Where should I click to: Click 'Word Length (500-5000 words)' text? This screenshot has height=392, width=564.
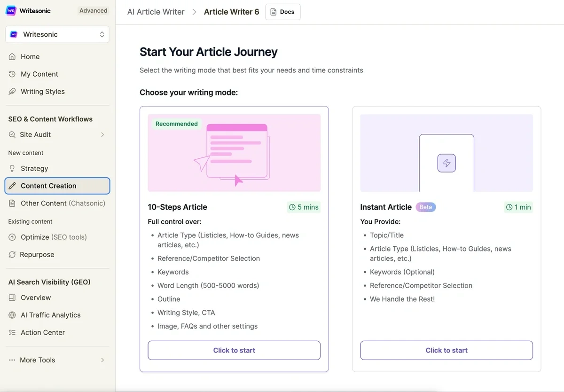208,285
